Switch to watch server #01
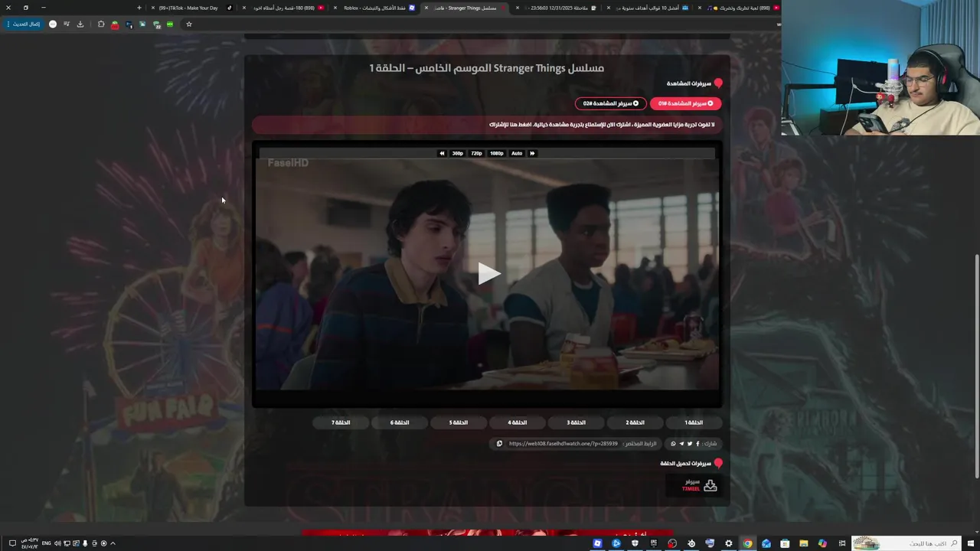 [685, 103]
